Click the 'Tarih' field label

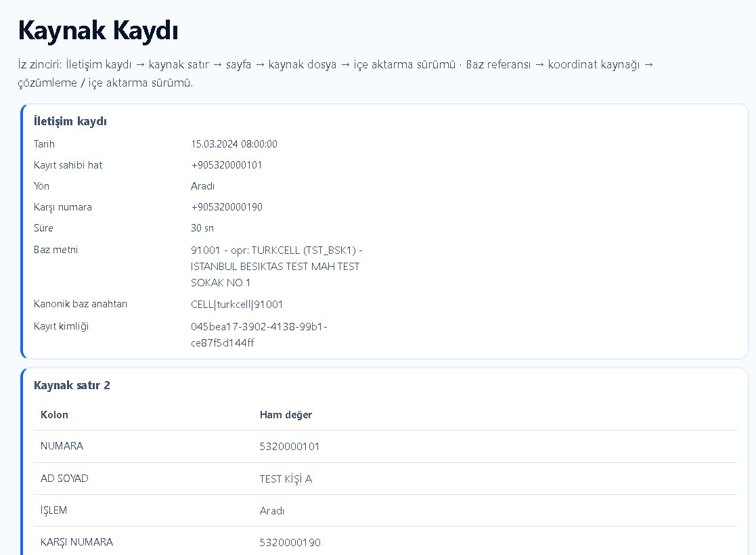coord(45,144)
